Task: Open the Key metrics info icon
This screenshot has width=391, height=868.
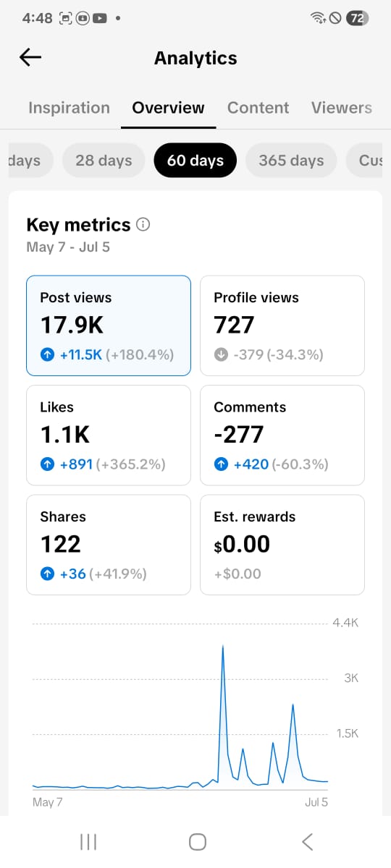Action: coord(143,224)
